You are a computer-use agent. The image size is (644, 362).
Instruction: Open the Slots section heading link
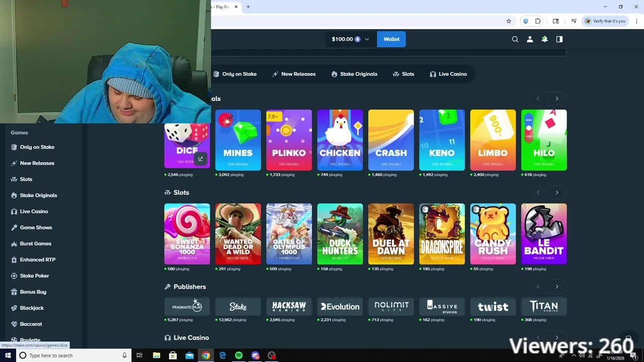[177, 193]
